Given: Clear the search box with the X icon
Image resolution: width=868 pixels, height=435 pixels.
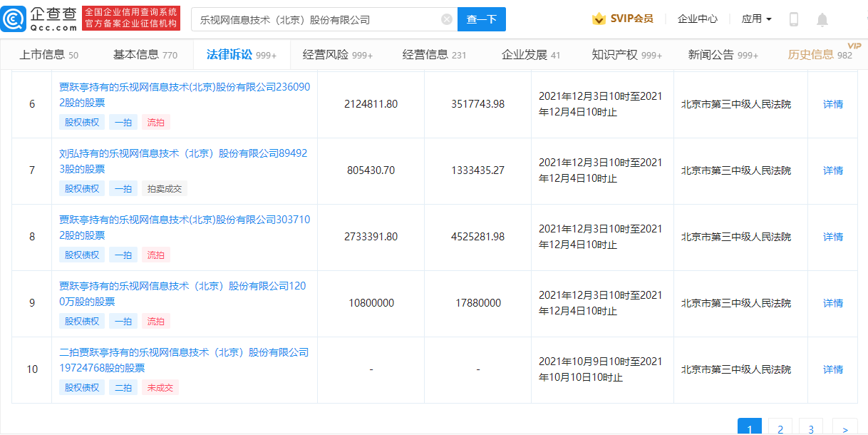Looking at the screenshot, I should (447, 19).
